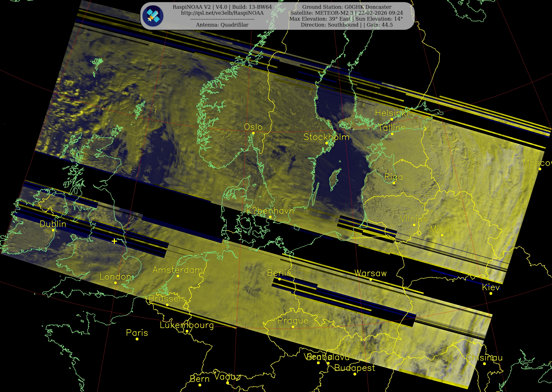The image size is (552, 392).
Task: Click the Dublin city label
Action: pos(53,224)
